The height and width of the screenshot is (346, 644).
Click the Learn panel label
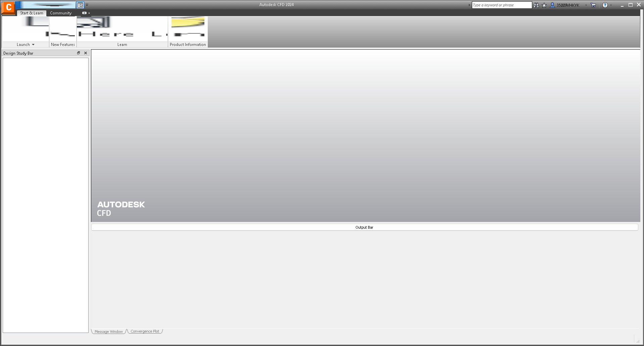click(x=122, y=45)
